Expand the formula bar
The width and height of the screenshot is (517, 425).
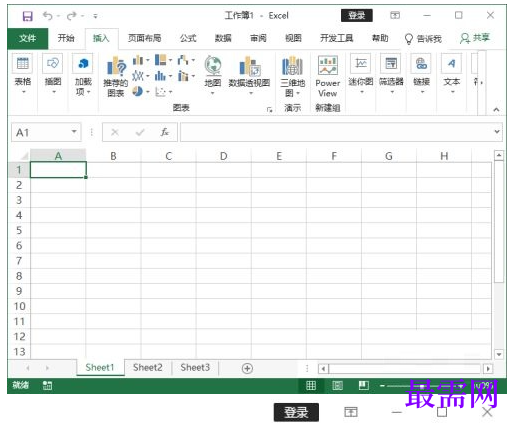click(x=497, y=132)
